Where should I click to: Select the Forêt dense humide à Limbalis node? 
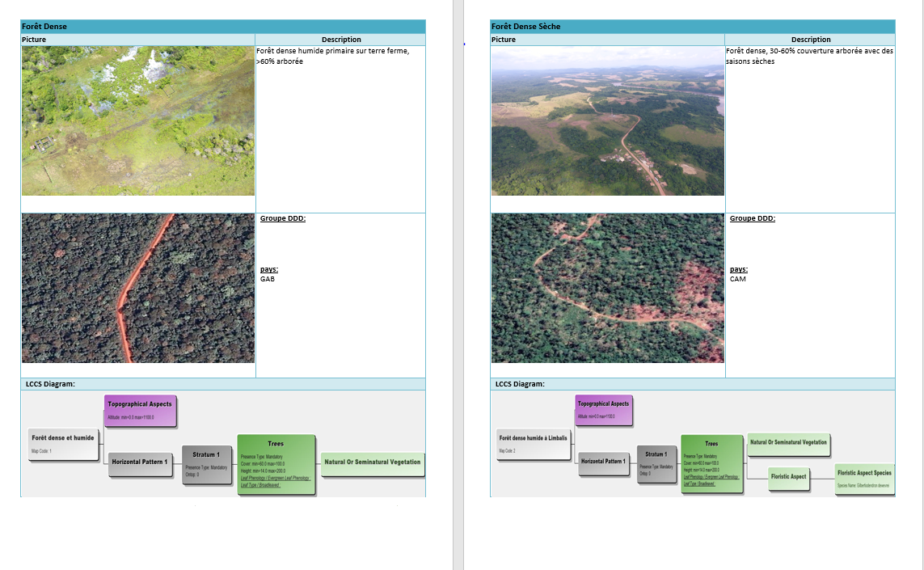[534, 442]
